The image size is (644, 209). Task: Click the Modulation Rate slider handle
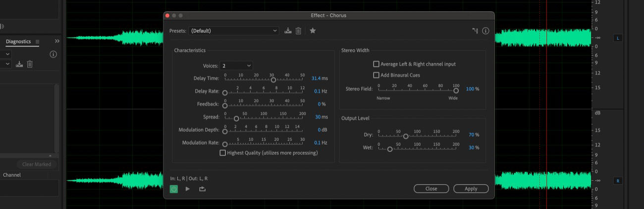(225, 144)
